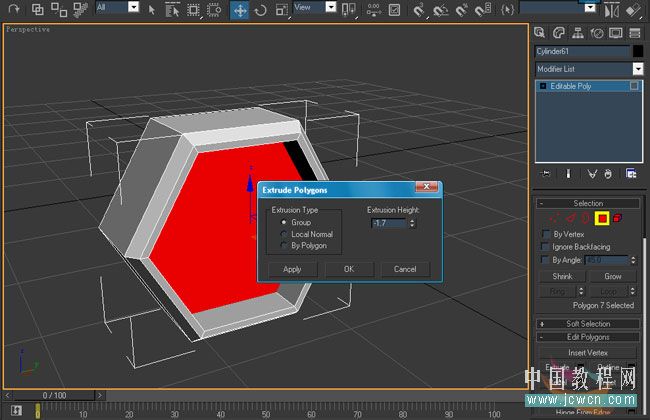This screenshot has width=650, height=420.
Task: Toggle Keyboard Shortcut Override
Action: pyautogui.click(x=395, y=10)
